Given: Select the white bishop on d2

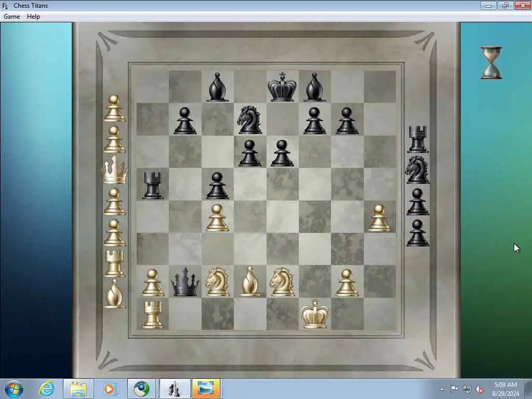Looking at the screenshot, I should (x=250, y=282).
